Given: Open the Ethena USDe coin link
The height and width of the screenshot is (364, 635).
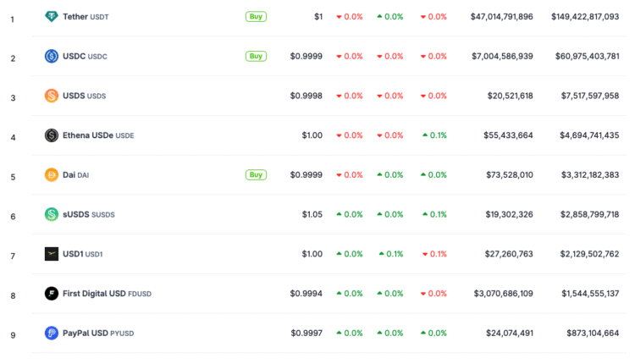Looking at the screenshot, I should coord(88,135).
